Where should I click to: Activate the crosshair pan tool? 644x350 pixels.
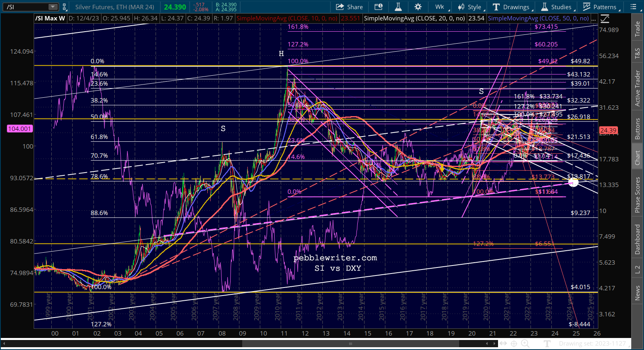click(514, 343)
